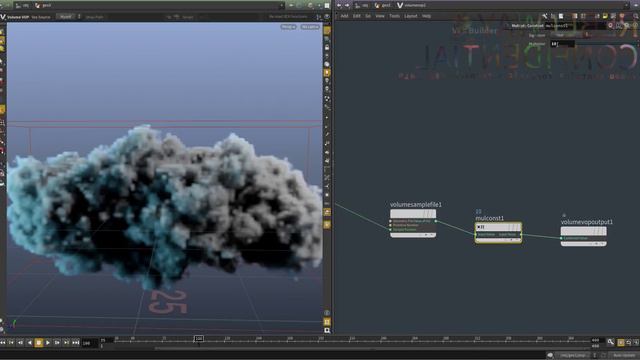Viewport: 640px width, 360px height.
Task: Open the Auto Update menu in status bar
Action: pyautogui.click(x=625, y=356)
